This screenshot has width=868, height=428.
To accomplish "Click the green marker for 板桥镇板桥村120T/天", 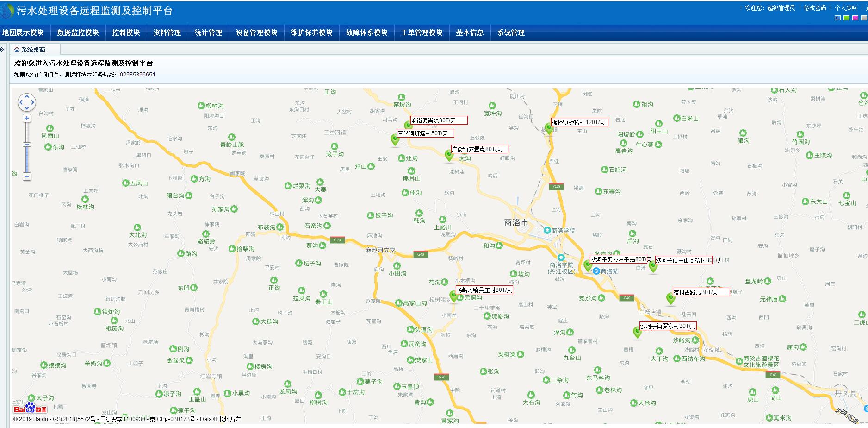I will [x=549, y=128].
